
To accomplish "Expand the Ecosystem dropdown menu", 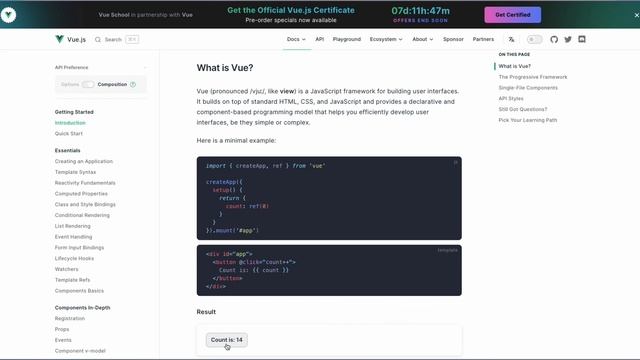I will click(386, 39).
